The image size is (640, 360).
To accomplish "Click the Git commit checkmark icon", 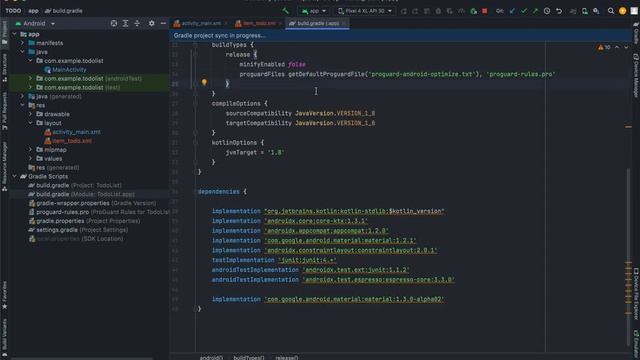I will click(524, 11).
